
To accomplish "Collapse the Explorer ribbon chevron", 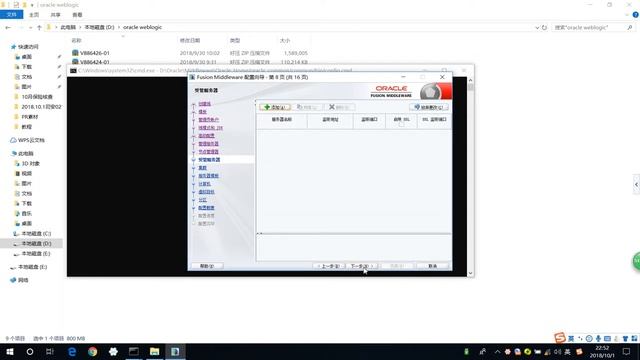I will (x=627, y=15).
